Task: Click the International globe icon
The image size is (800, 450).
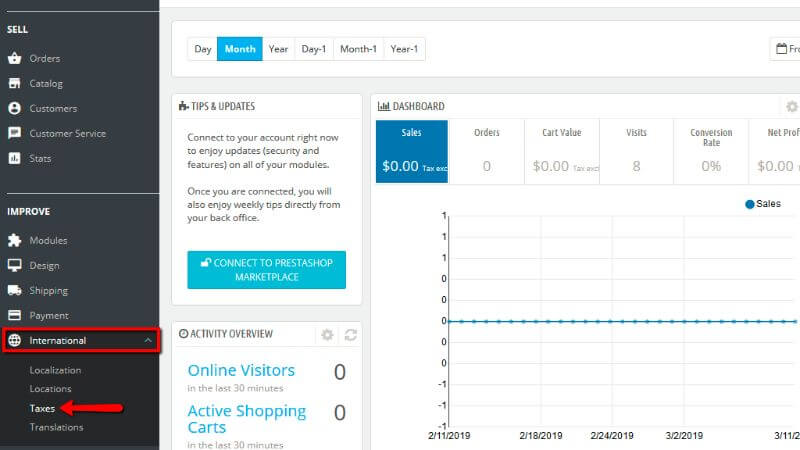Action: pyautogui.click(x=14, y=340)
